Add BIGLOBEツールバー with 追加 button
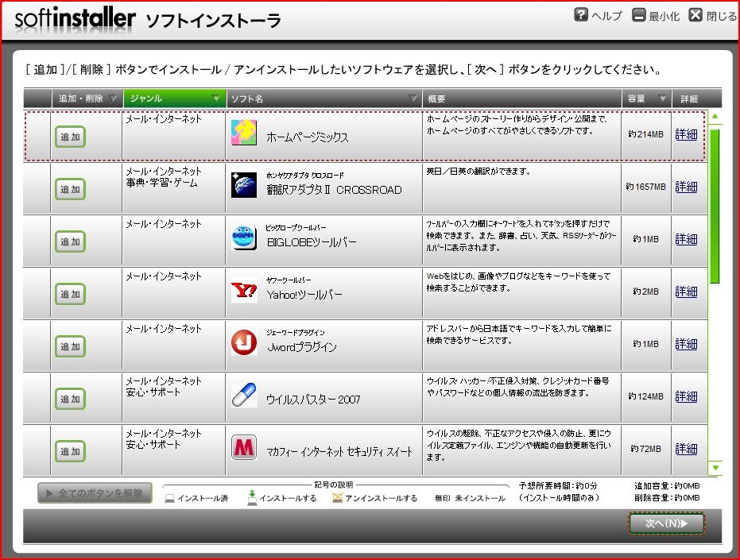 (x=70, y=241)
